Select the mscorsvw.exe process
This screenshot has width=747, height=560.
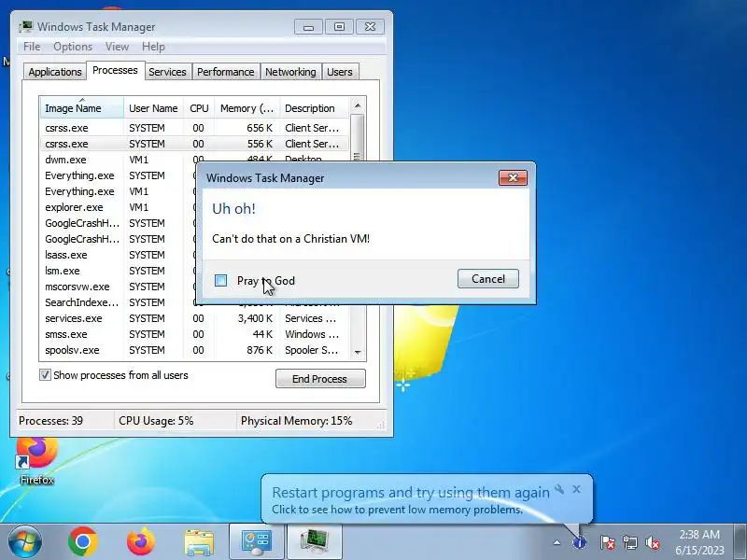click(x=119, y=287)
